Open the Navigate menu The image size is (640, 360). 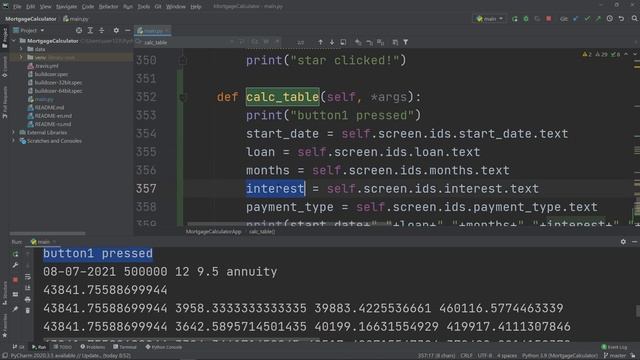(66, 7)
